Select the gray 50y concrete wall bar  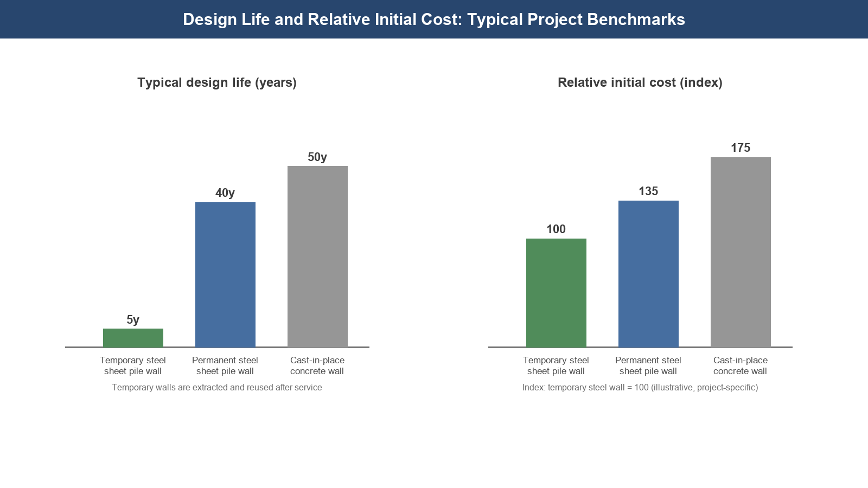(x=317, y=256)
